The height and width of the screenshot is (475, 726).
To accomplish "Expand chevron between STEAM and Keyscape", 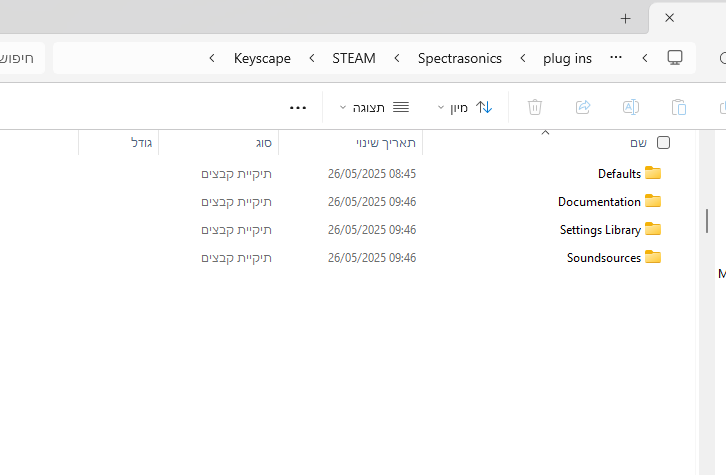I will (312, 58).
